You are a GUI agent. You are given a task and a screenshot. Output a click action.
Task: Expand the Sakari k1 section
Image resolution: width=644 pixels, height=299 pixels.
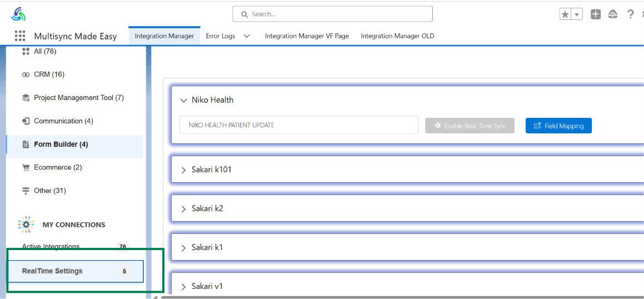pos(183,248)
